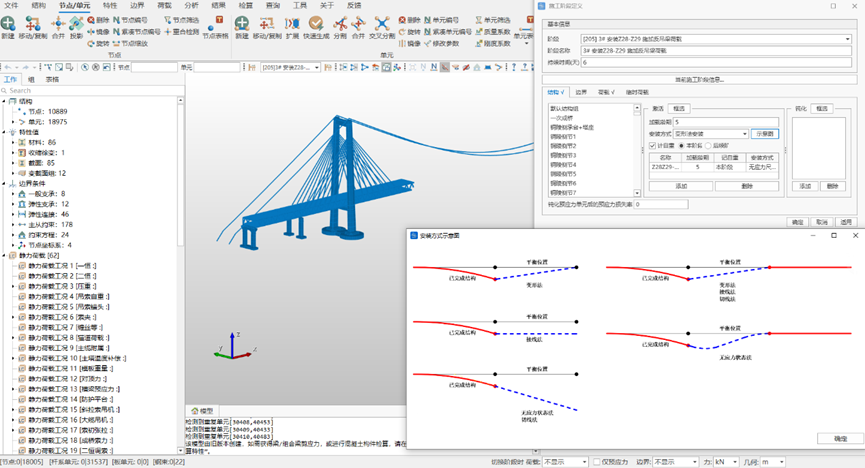
Task: Click the 新建 node icon in ribbon
Action: (x=8, y=26)
